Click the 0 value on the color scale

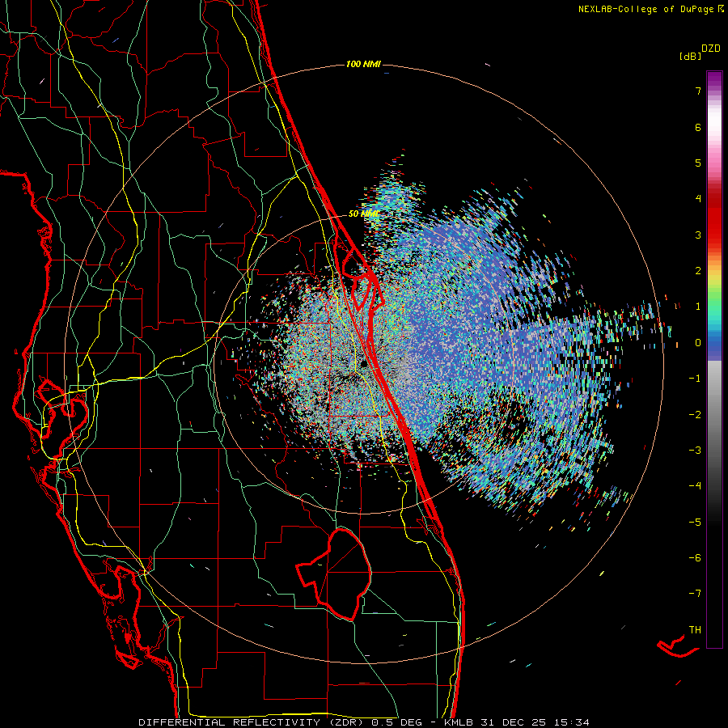click(698, 343)
